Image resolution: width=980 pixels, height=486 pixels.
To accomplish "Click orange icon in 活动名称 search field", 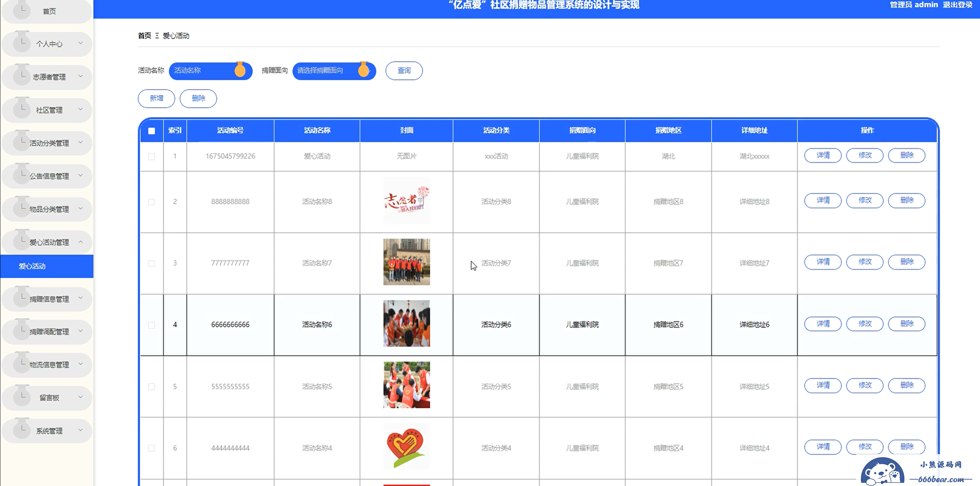I will point(240,70).
